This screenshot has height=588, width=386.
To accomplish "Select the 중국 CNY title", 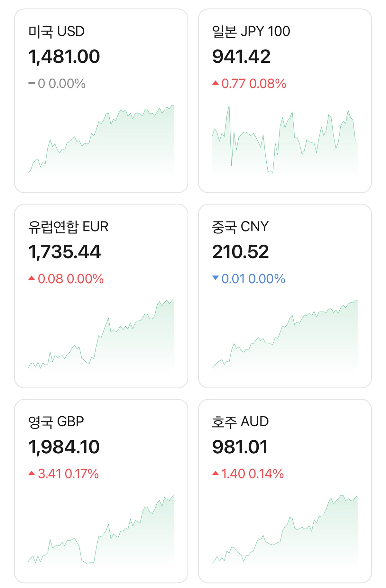I will click(x=240, y=227).
